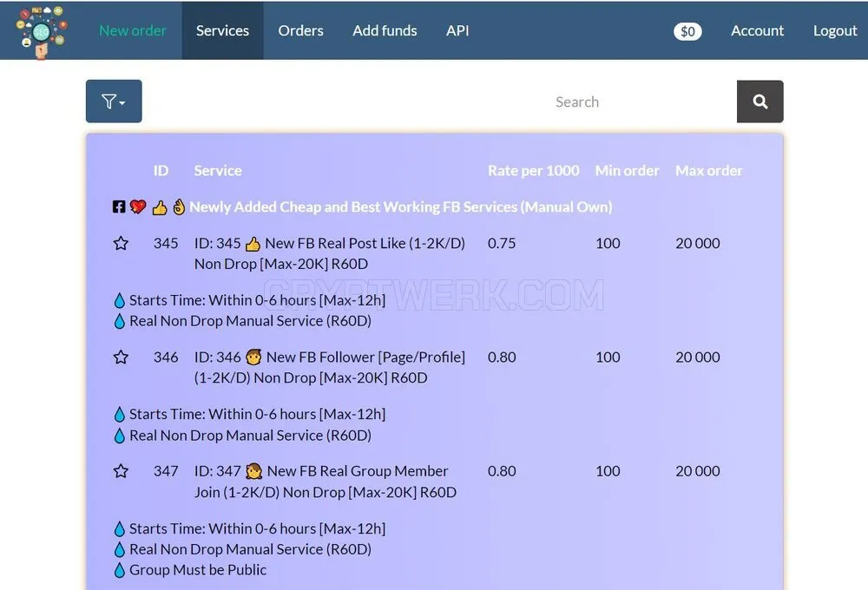
Task: Click the person emoji in service 347 name
Action: tap(253, 471)
